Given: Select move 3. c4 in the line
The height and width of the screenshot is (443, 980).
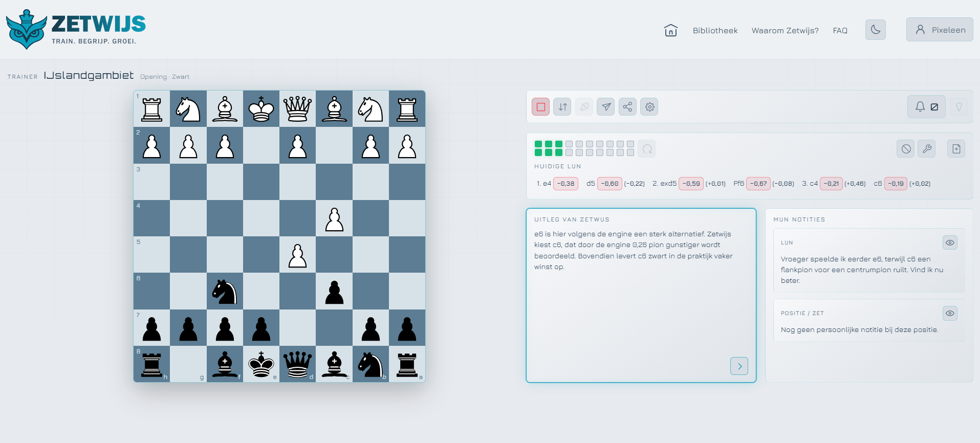Looking at the screenshot, I should 810,183.
